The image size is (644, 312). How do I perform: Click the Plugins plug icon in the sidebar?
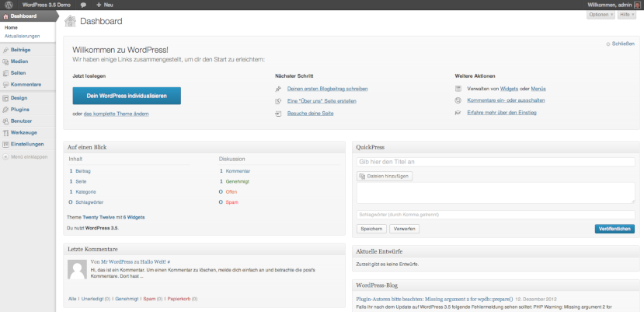click(5, 110)
